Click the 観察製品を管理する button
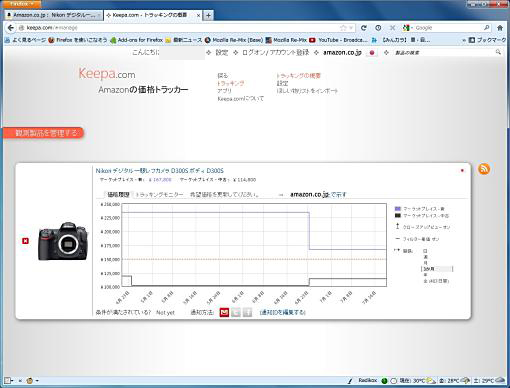The width and height of the screenshot is (510, 388). (43, 133)
